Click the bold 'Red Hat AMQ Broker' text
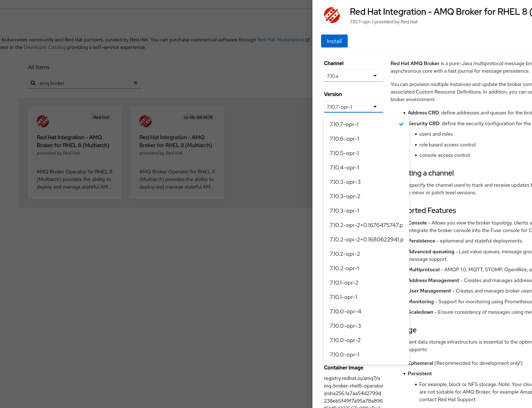532x408 pixels. point(415,63)
